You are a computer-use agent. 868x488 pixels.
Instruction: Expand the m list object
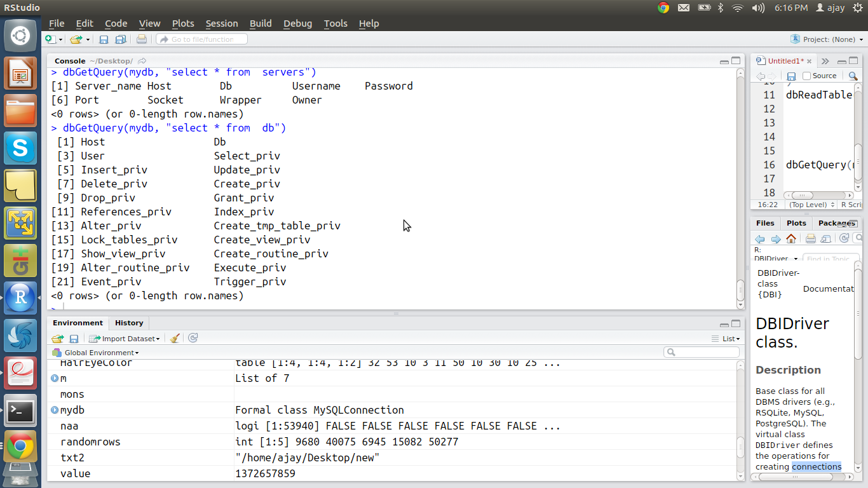55,378
